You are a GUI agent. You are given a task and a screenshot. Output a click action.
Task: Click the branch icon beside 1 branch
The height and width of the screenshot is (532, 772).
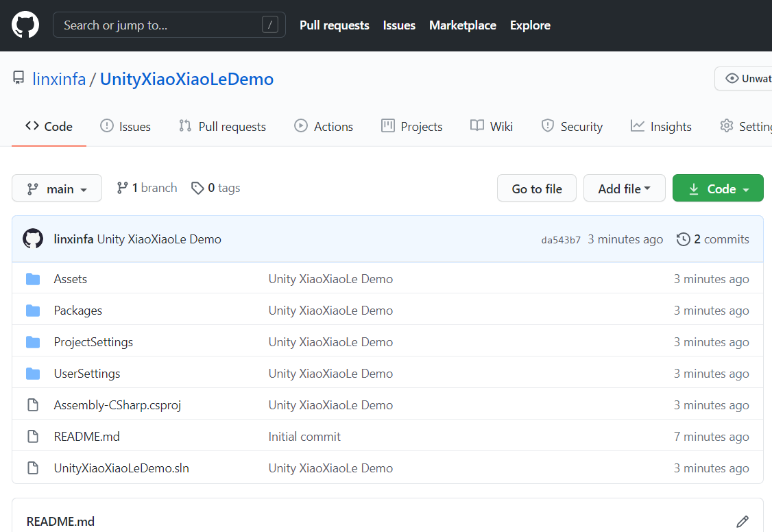(x=122, y=188)
